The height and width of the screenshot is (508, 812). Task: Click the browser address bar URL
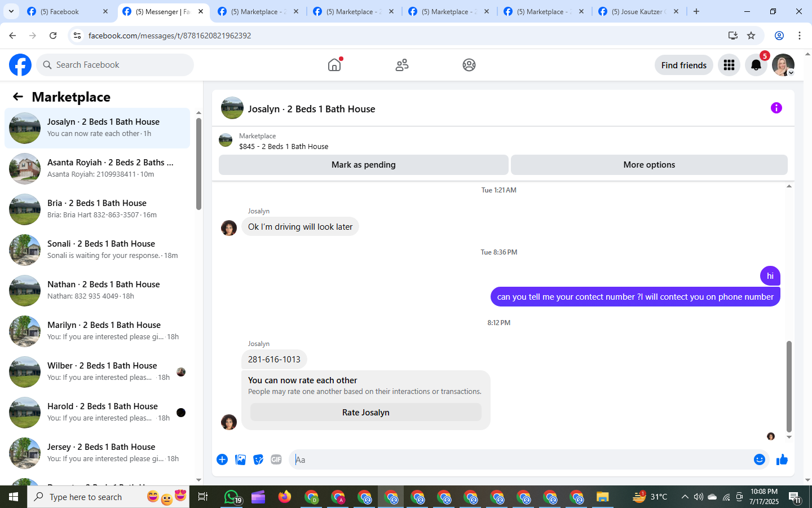170,36
